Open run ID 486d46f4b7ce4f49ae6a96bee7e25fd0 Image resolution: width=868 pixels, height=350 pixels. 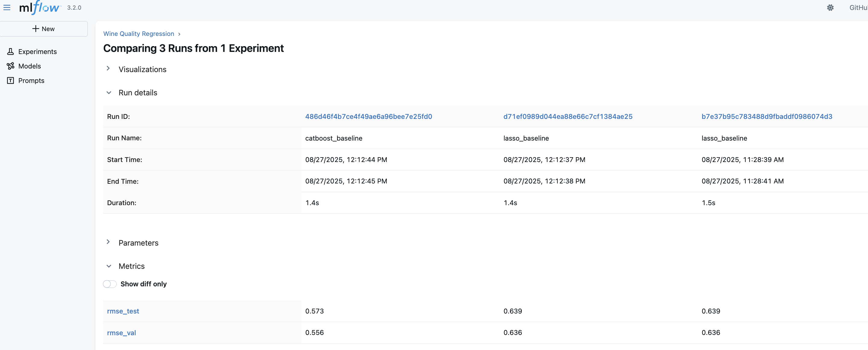click(x=368, y=117)
